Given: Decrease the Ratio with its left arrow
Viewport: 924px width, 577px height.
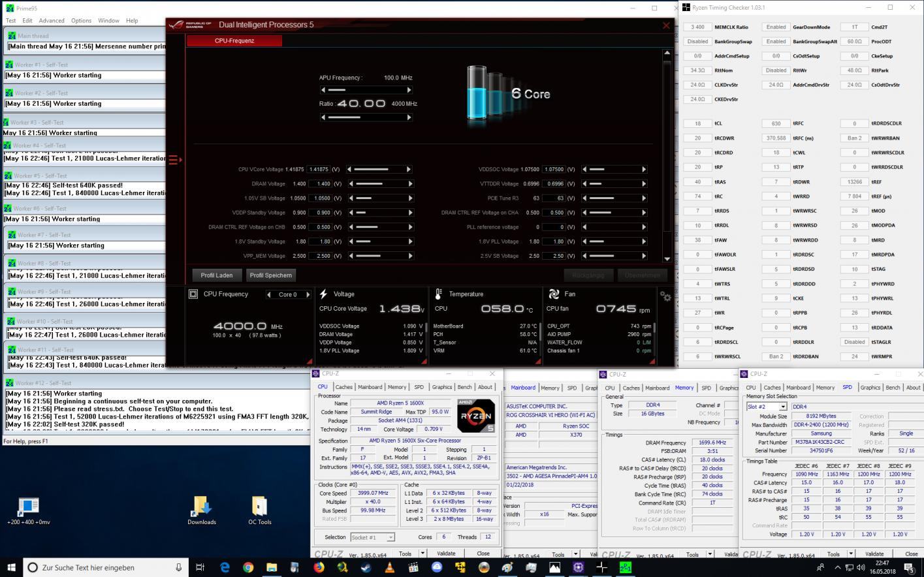Looking at the screenshot, I should pos(323,117).
